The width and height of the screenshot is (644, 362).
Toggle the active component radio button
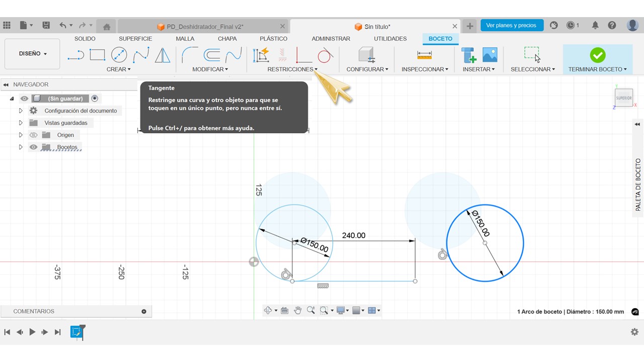coord(95,99)
